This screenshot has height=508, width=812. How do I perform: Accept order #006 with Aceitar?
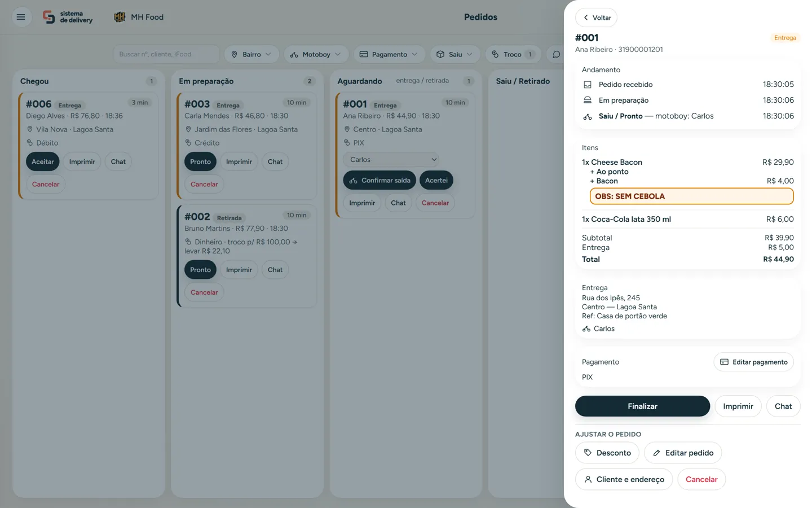[x=43, y=161]
